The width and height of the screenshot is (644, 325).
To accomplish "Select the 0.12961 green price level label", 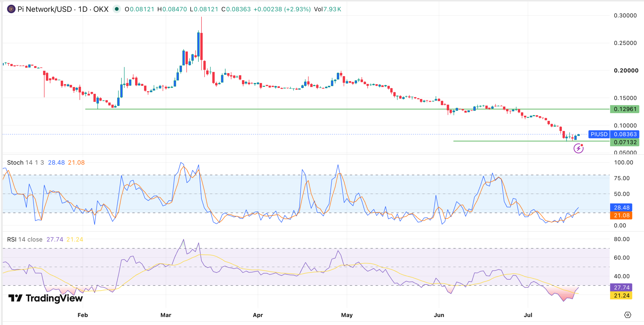I will (x=625, y=109).
